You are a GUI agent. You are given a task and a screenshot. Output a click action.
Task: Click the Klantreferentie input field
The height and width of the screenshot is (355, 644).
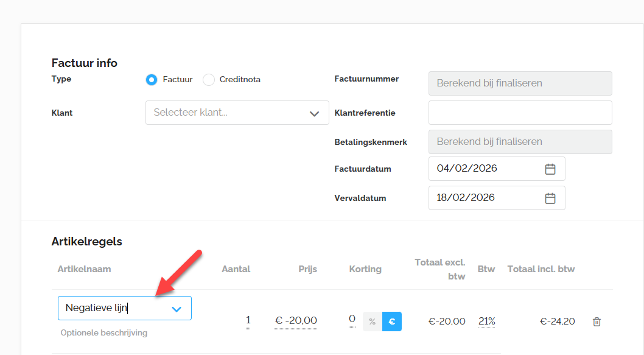pos(520,113)
